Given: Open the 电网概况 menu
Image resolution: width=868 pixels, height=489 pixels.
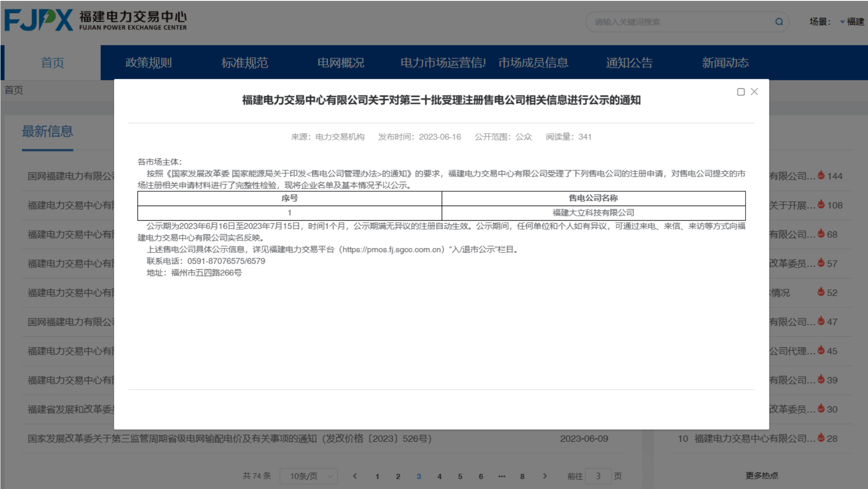Looking at the screenshot, I should click(x=341, y=63).
